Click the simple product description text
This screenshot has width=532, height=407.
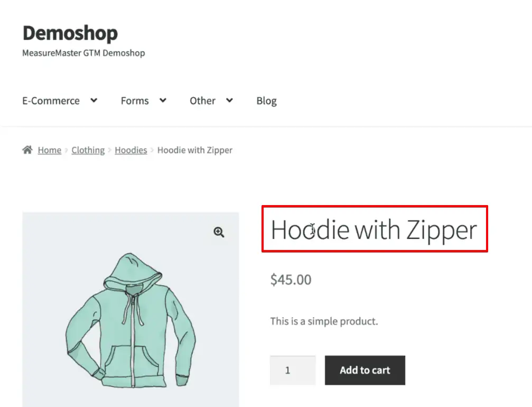click(x=324, y=321)
